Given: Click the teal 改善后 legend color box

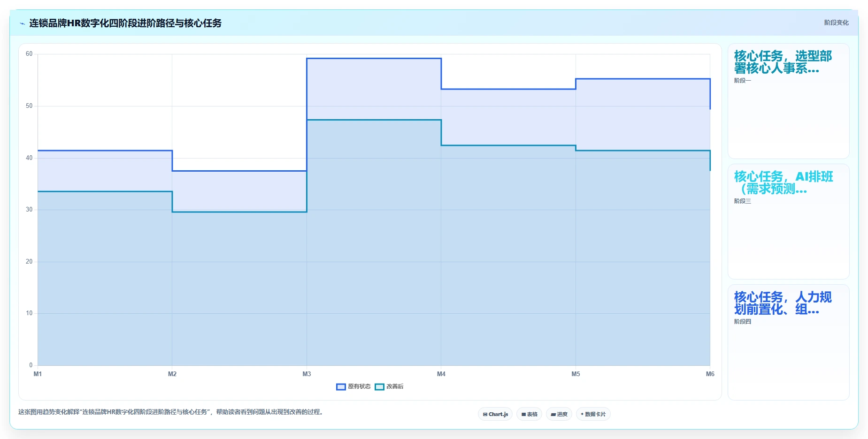Looking at the screenshot, I should [379, 386].
